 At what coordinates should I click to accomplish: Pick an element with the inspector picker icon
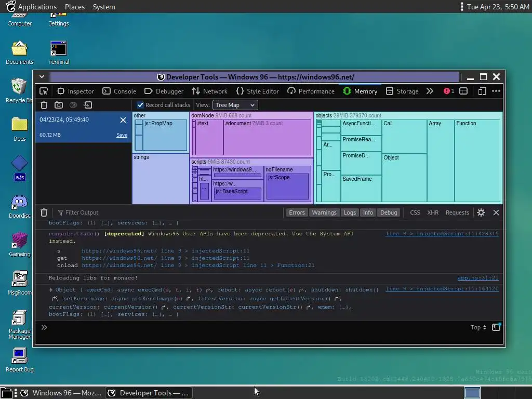click(44, 91)
